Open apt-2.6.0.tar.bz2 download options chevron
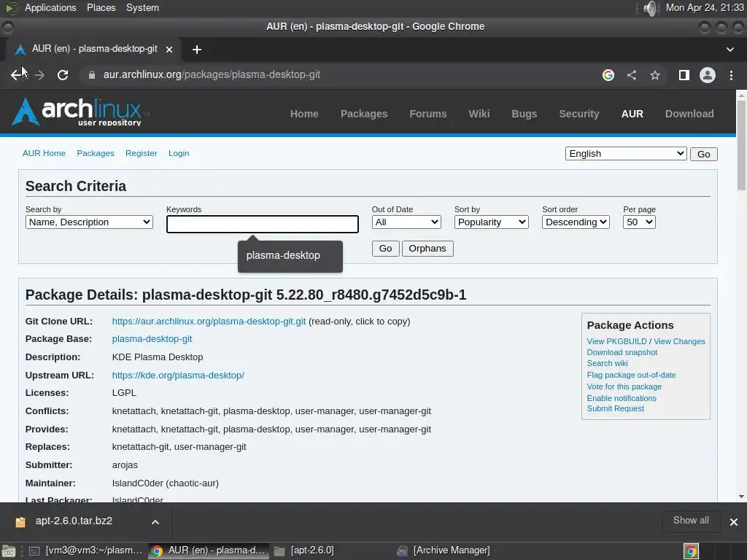The height and width of the screenshot is (560, 747). click(x=155, y=522)
